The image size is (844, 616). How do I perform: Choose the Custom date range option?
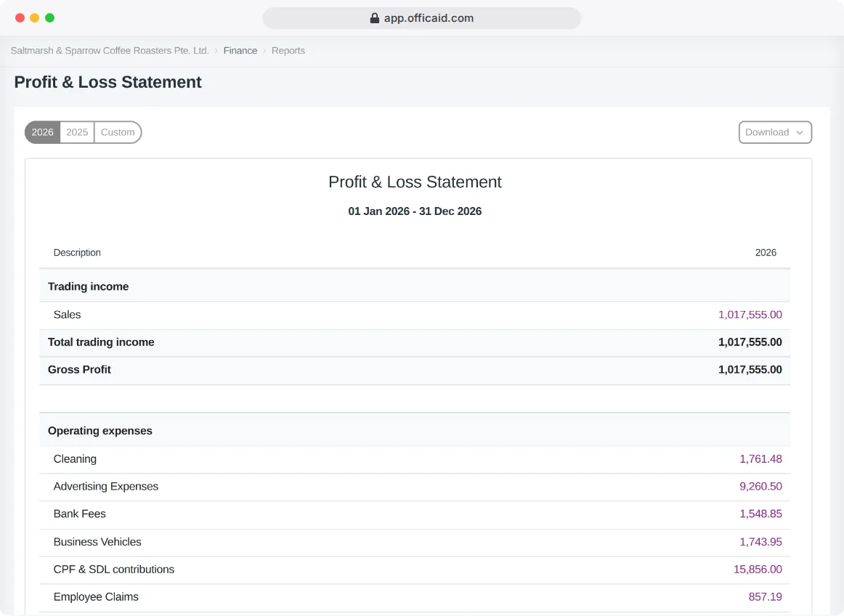pos(118,132)
